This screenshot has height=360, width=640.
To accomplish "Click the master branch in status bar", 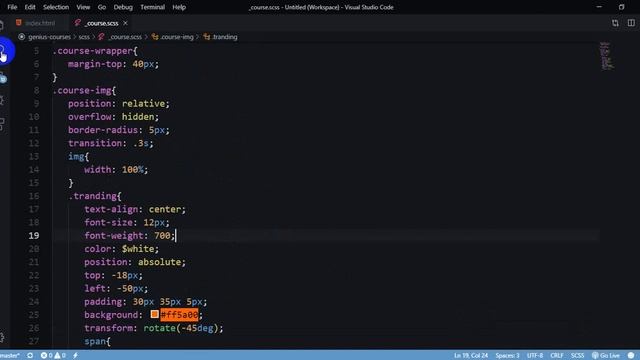I will click(10, 356).
